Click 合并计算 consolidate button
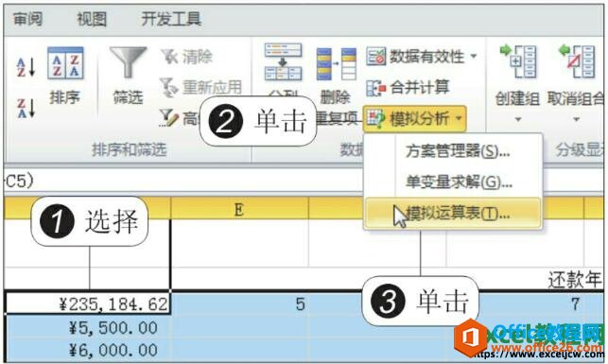Viewport: 608px width, 364px height. point(408,88)
